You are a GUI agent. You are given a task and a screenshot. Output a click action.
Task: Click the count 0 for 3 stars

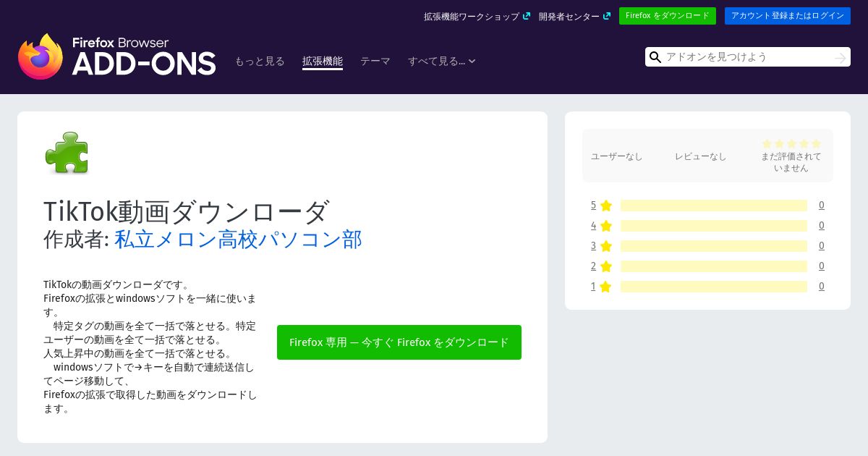click(822, 246)
